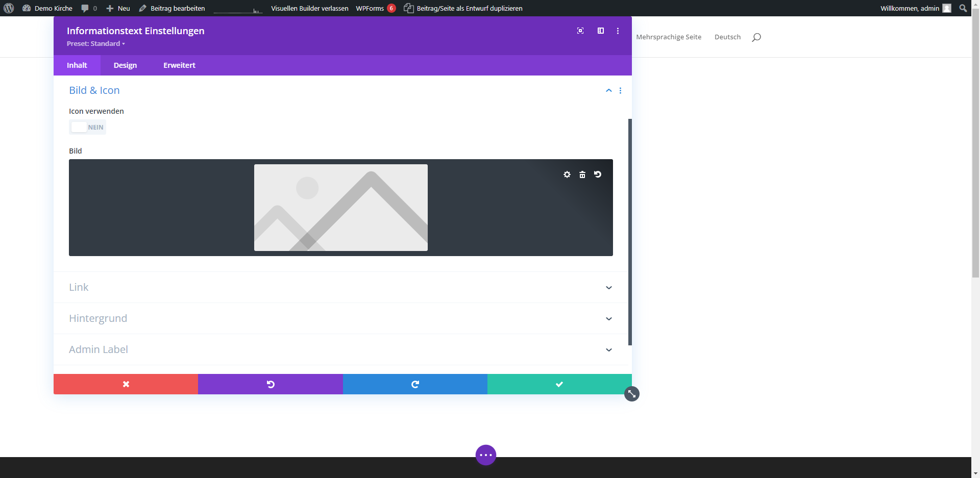Expand the Link section

coord(608,288)
